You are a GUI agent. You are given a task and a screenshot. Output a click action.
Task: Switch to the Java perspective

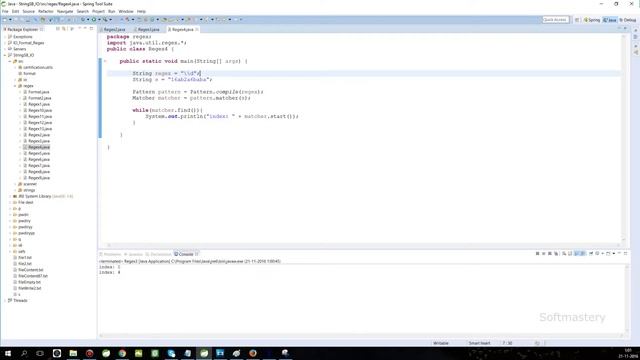pos(610,20)
